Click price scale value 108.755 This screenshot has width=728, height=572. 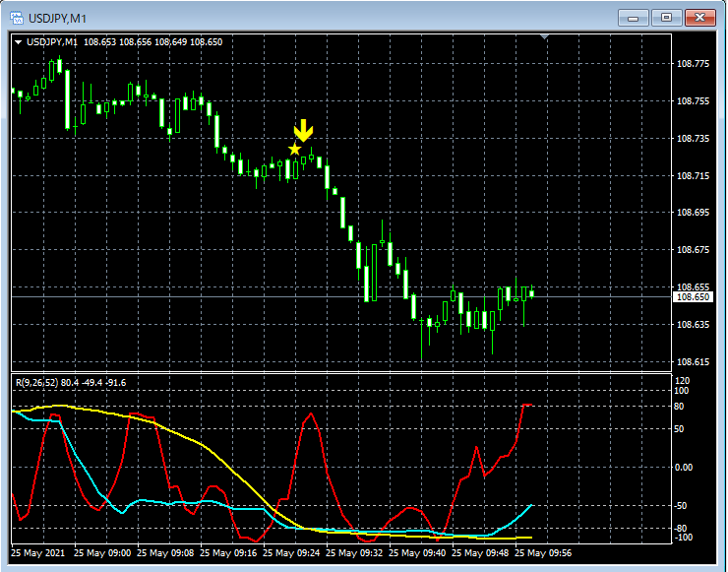pyautogui.click(x=694, y=100)
